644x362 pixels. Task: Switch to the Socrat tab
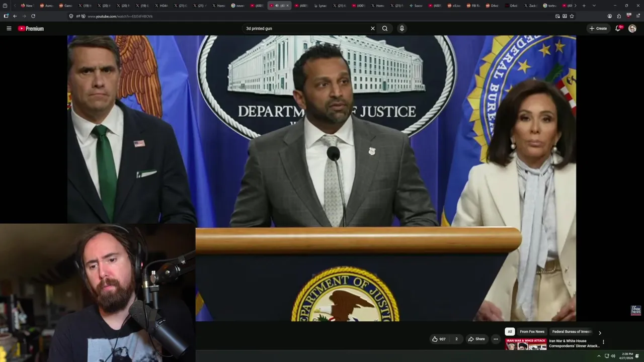(416, 6)
